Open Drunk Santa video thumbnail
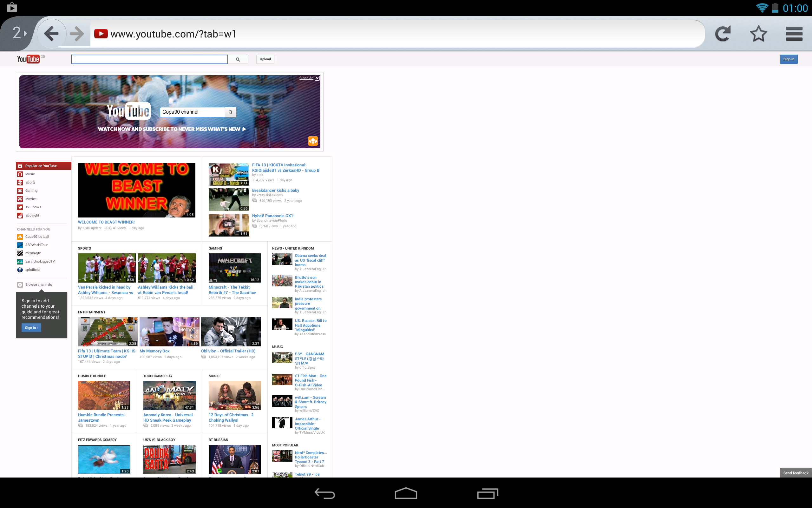 pos(169,459)
